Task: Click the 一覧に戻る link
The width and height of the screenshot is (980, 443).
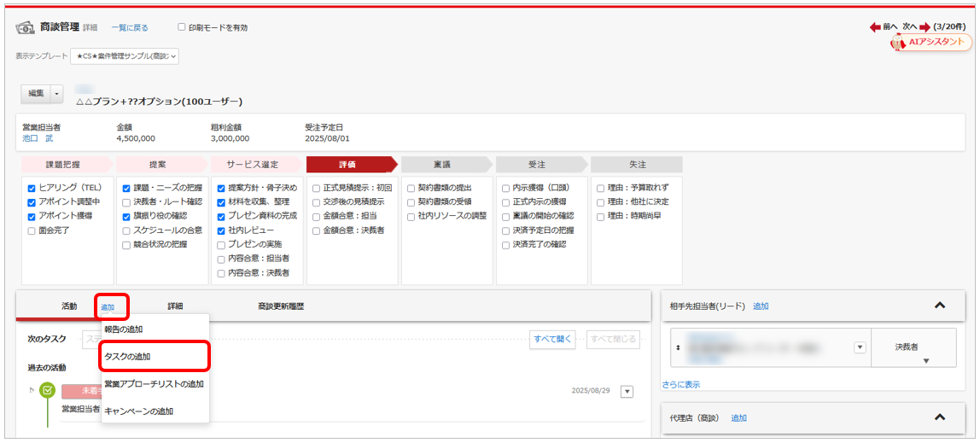Action: (130, 28)
